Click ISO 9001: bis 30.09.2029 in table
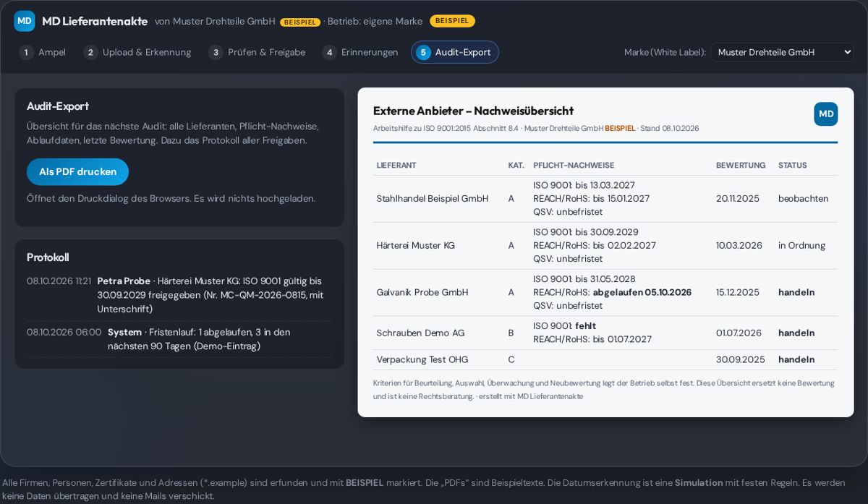 586,233
